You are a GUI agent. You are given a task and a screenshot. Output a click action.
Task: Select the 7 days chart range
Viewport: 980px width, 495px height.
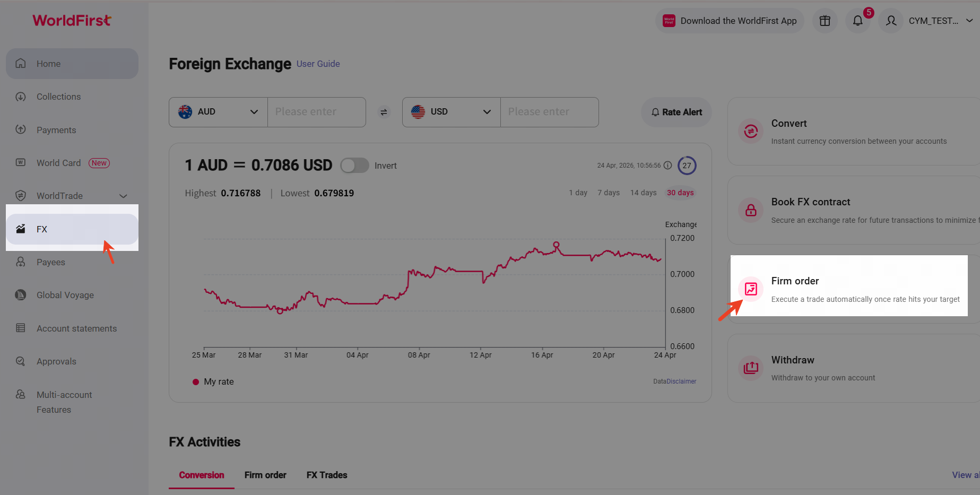(609, 193)
